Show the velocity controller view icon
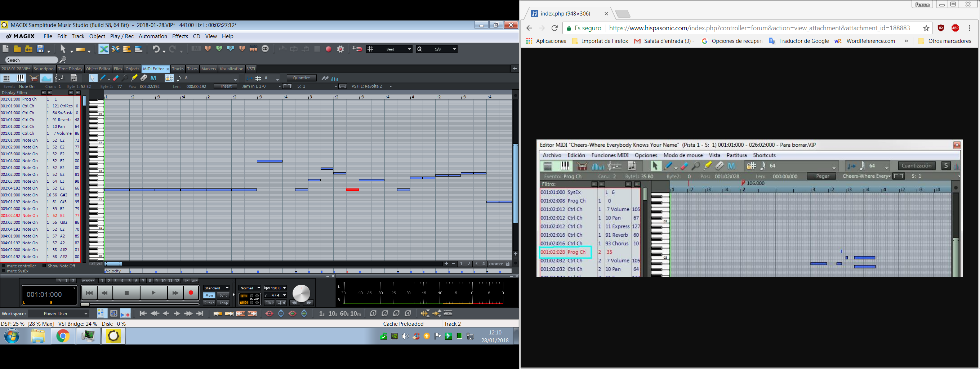 coord(46,78)
